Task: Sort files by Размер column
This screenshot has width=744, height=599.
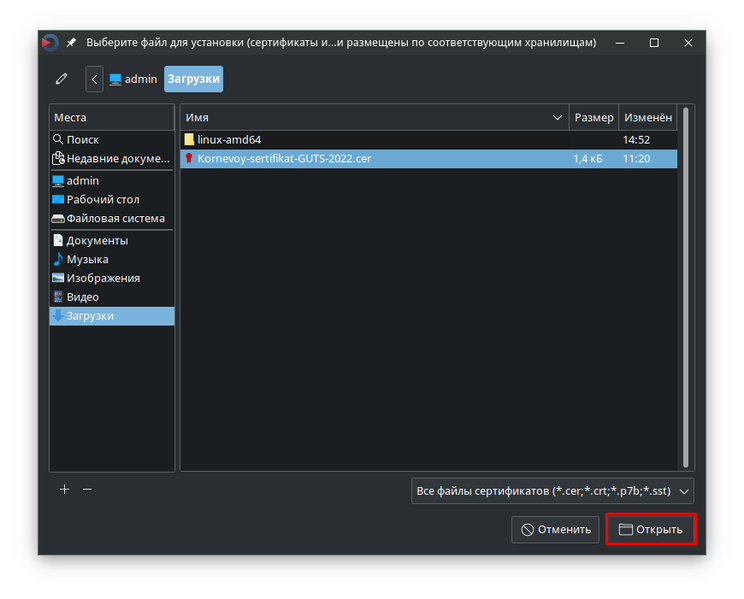Action: (x=594, y=118)
